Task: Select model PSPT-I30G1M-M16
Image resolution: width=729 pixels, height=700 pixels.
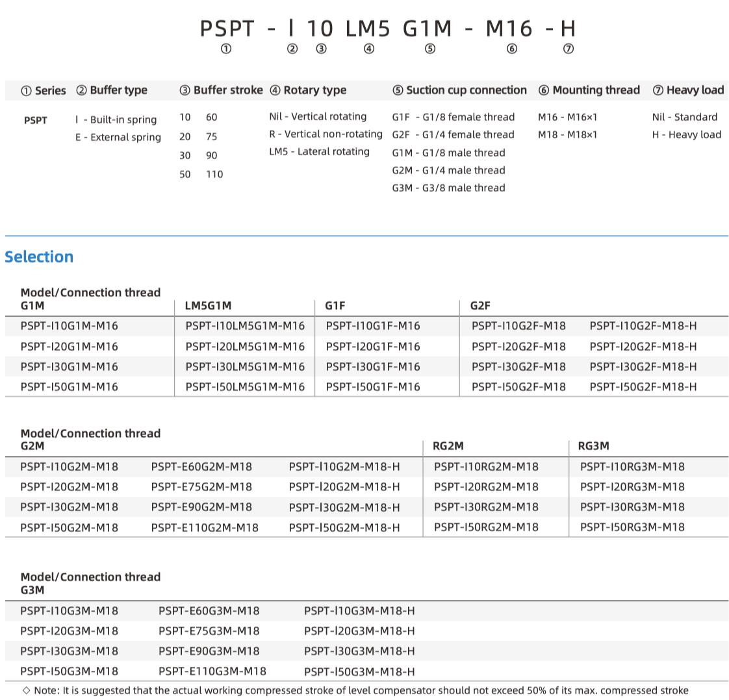Action: pos(70,367)
